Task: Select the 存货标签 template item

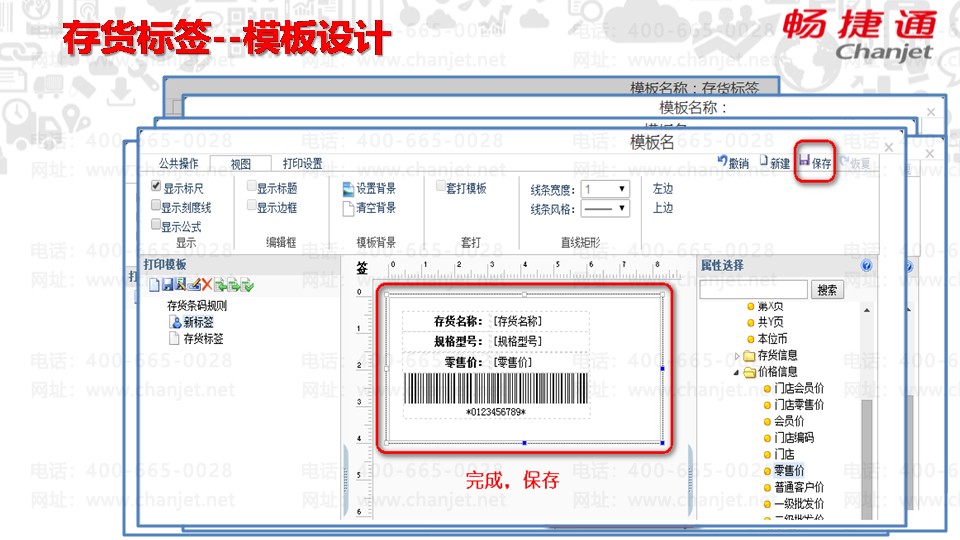Action: pos(203,339)
